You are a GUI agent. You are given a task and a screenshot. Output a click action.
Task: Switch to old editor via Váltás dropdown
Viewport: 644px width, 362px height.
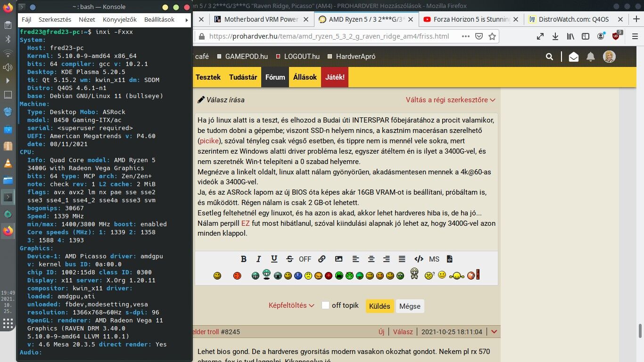(451, 99)
